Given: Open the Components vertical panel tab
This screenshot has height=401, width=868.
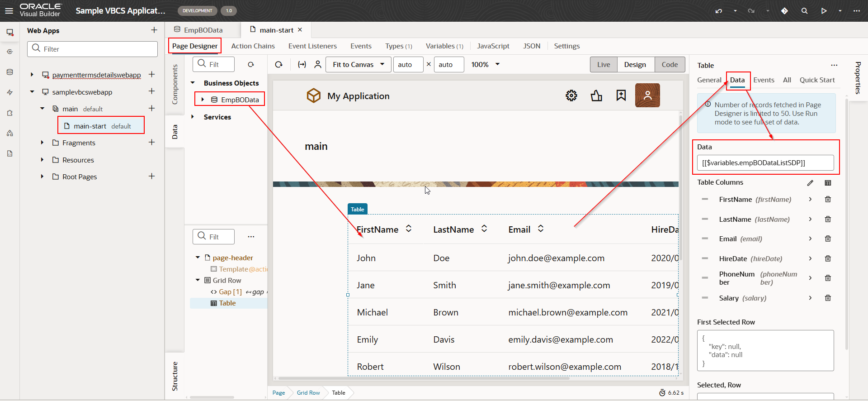Looking at the screenshot, I should (175, 84).
